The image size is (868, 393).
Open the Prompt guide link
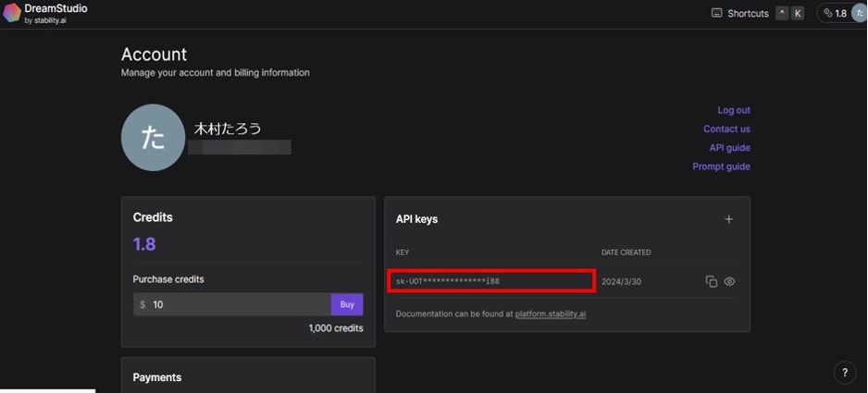pyautogui.click(x=721, y=166)
